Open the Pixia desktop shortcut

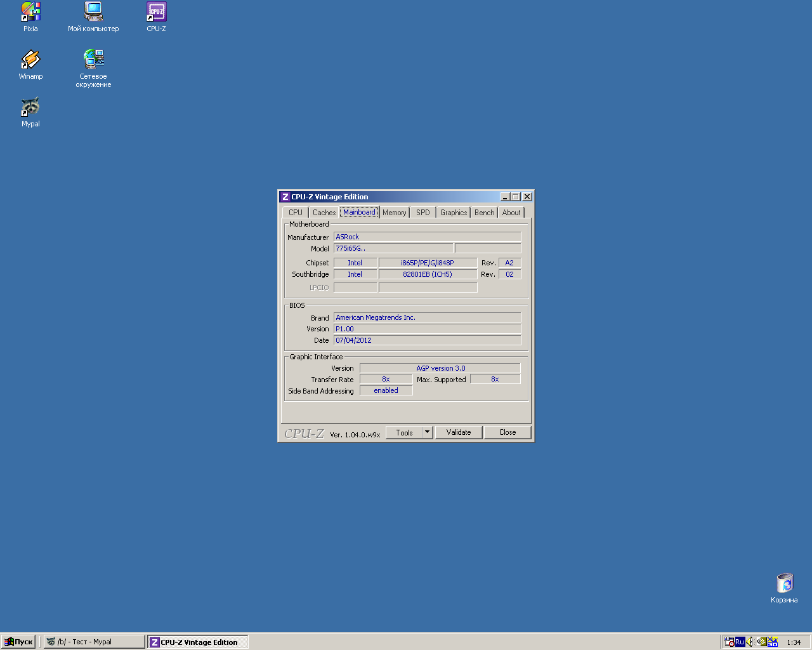pyautogui.click(x=30, y=17)
